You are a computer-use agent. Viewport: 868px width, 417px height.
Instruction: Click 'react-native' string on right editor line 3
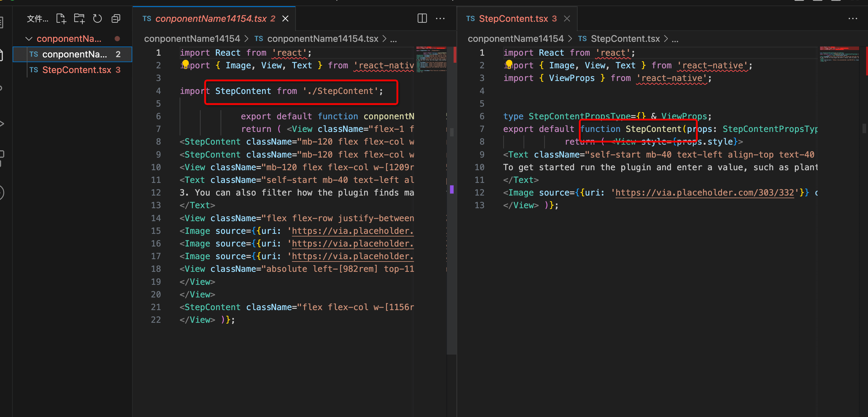[x=672, y=78]
